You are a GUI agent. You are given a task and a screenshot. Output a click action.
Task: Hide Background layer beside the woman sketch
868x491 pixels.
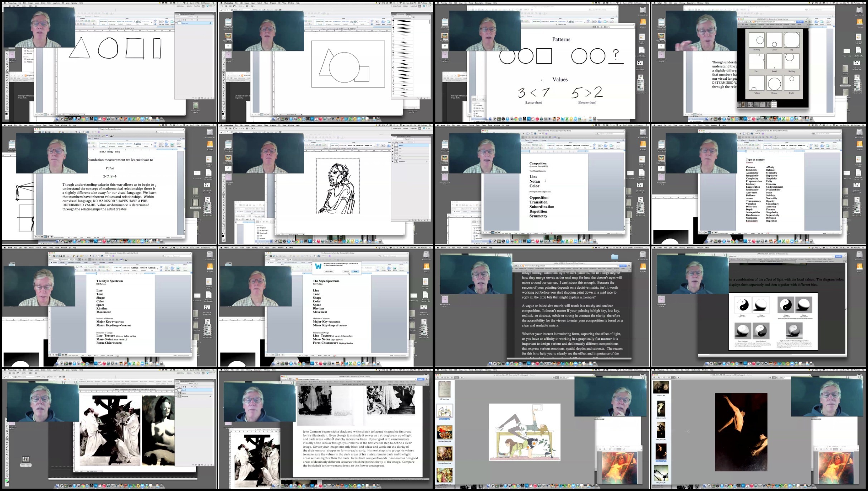click(x=393, y=161)
